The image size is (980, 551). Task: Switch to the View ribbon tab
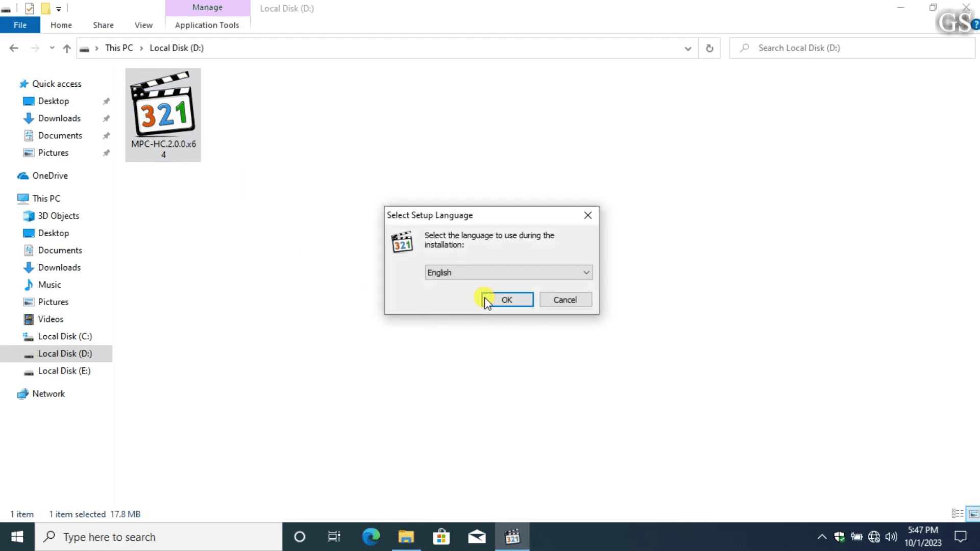(x=143, y=25)
